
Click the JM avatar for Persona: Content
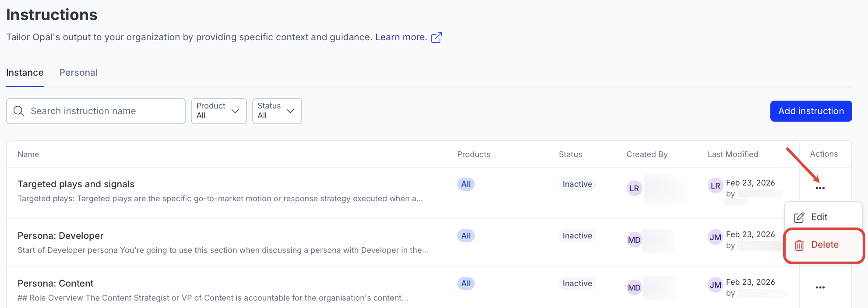click(715, 285)
